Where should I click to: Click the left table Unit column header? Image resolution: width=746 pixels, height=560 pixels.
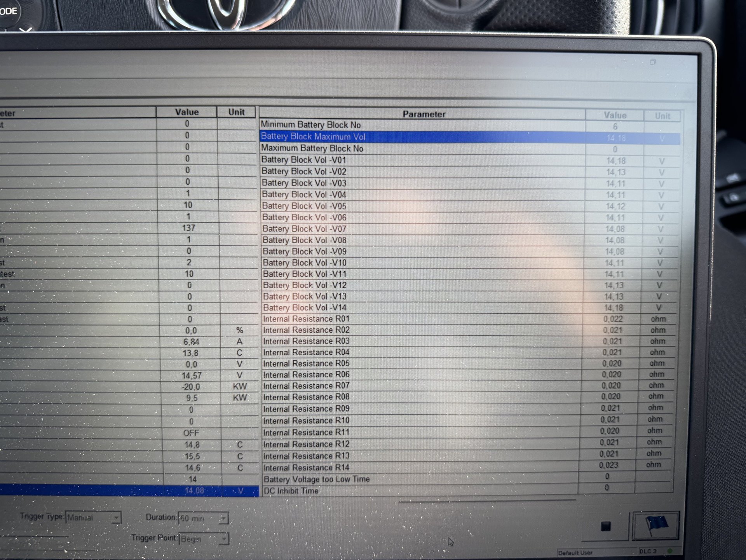[x=236, y=112]
